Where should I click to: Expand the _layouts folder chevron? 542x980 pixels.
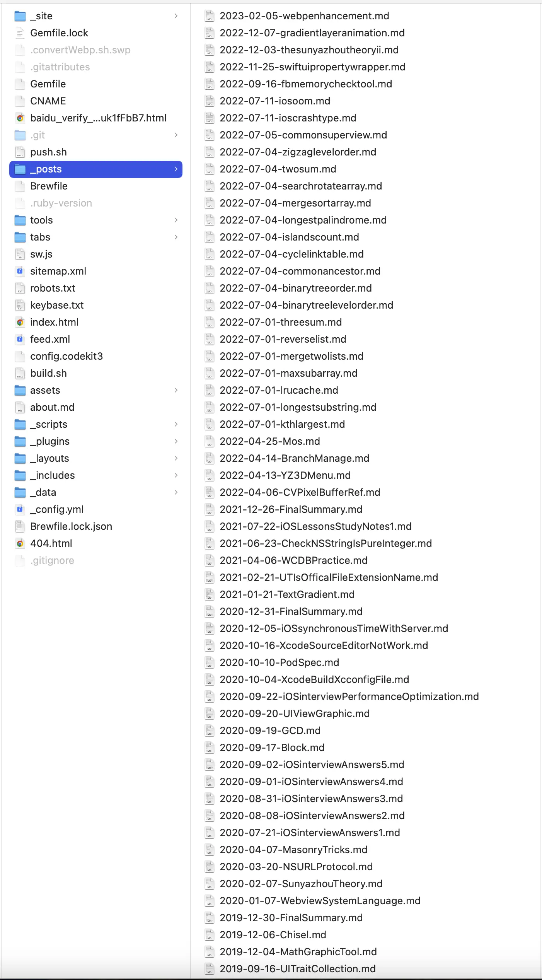tap(176, 458)
